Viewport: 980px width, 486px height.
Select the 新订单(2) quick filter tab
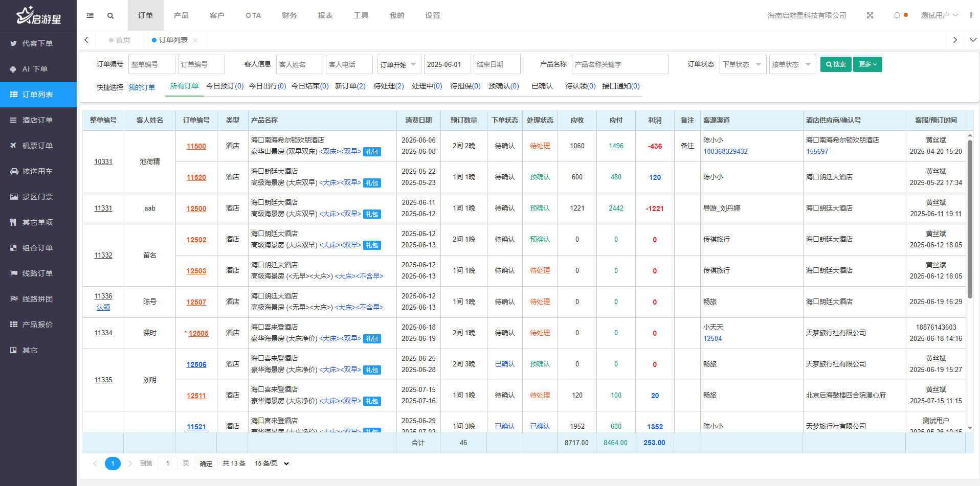click(x=350, y=86)
